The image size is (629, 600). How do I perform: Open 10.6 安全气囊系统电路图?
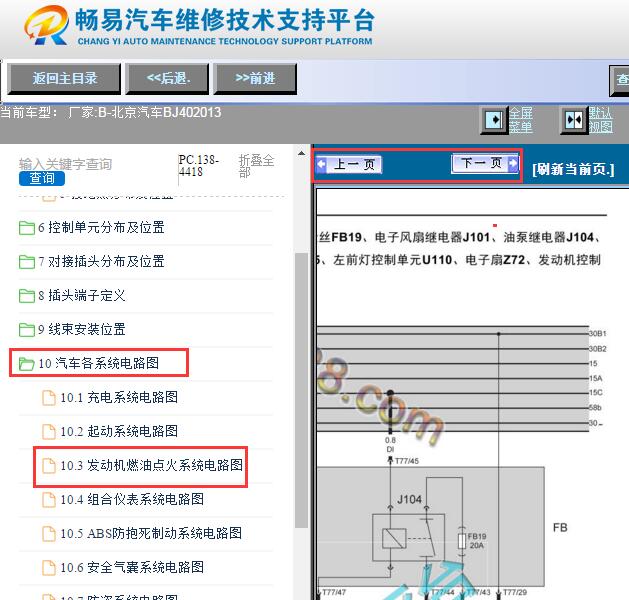132,568
